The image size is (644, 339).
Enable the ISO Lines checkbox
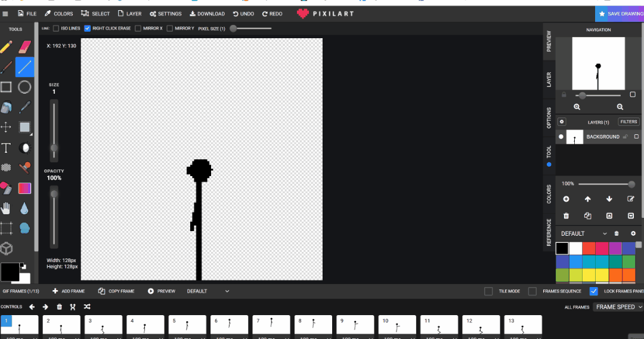point(56,29)
